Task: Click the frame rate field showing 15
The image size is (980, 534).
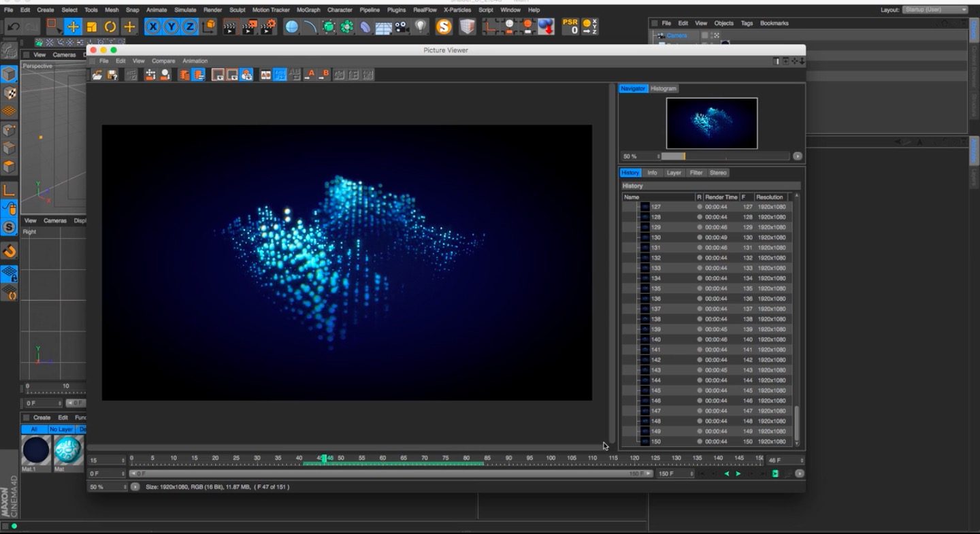Action: tap(108, 461)
